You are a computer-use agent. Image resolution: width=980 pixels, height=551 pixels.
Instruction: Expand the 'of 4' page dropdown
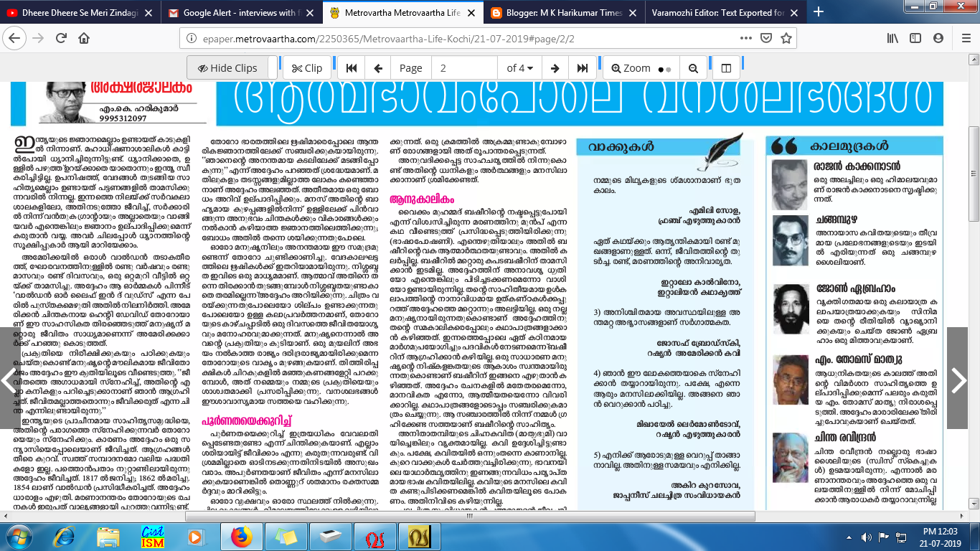[520, 68]
